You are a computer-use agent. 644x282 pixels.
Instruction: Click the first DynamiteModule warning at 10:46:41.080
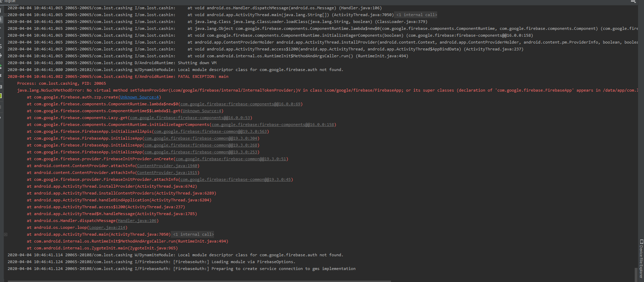point(175,70)
